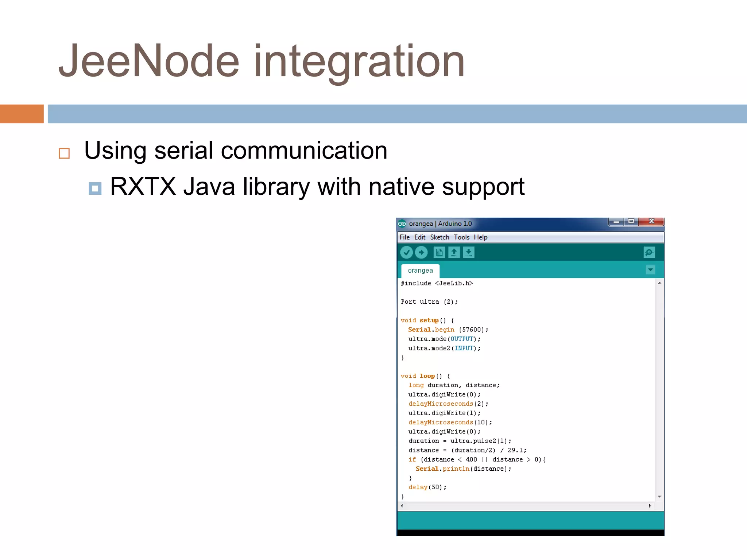Open the File menu
The height and width of the screenshot is (560, 747).
click(x=405, y=237)
